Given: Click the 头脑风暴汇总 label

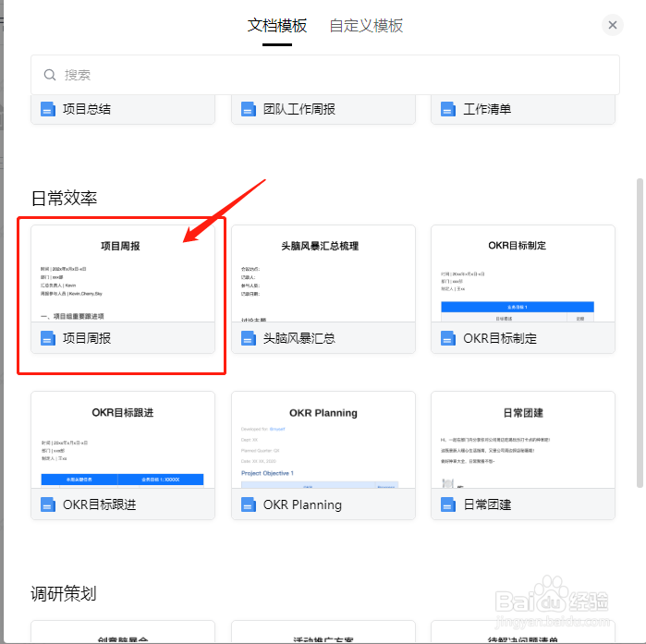Looking at the screenshot, I should [x=299, y=338].
